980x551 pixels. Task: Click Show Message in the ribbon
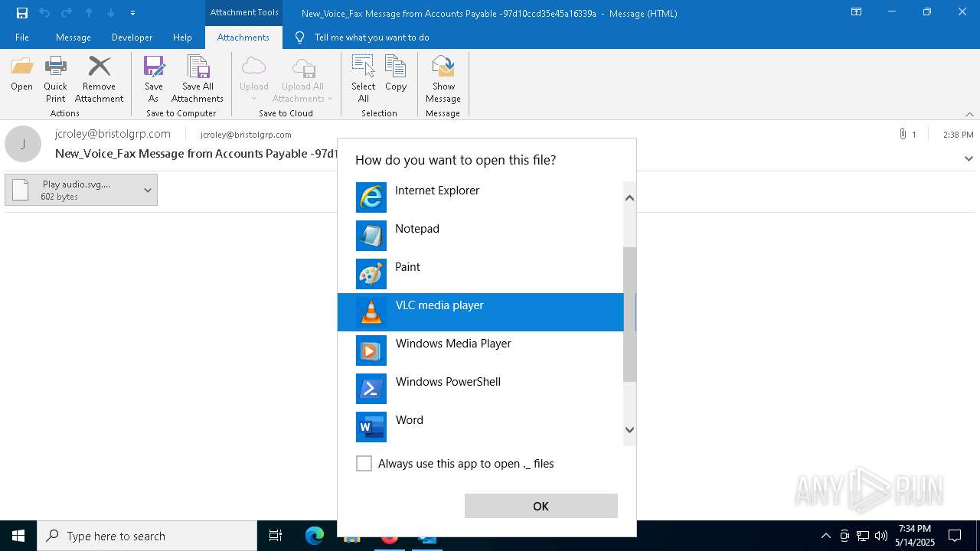coord(443,80)
